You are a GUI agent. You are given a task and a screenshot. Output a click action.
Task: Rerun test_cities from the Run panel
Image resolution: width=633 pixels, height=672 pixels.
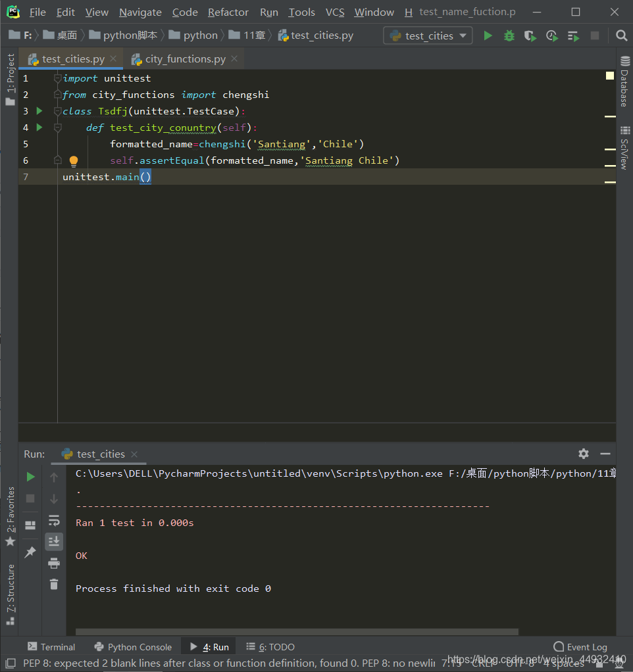pos(30,477)
